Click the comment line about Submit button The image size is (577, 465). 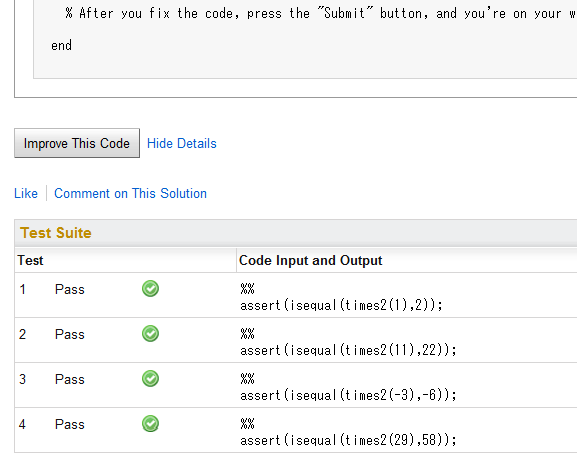click(x=320, y=14)
